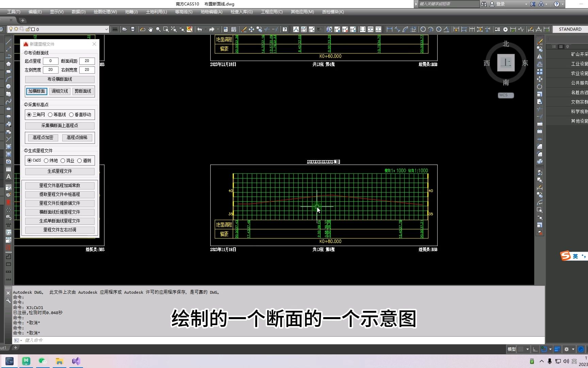Select the 等高线 radio option

click(50, 115)
